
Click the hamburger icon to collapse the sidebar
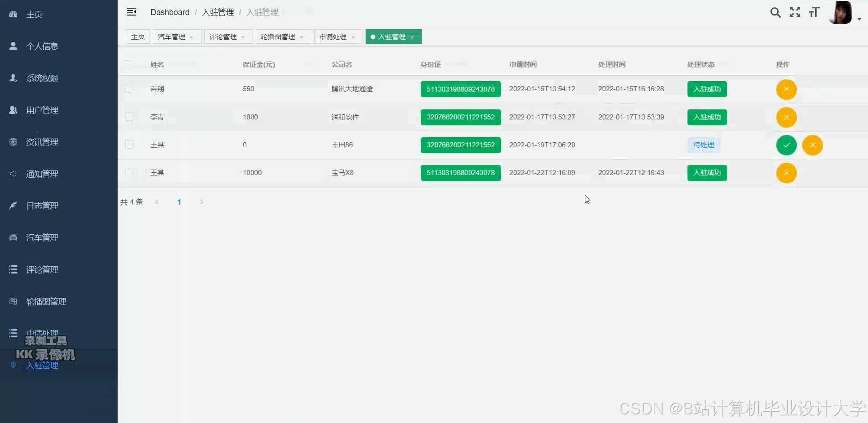click(132, 12)
